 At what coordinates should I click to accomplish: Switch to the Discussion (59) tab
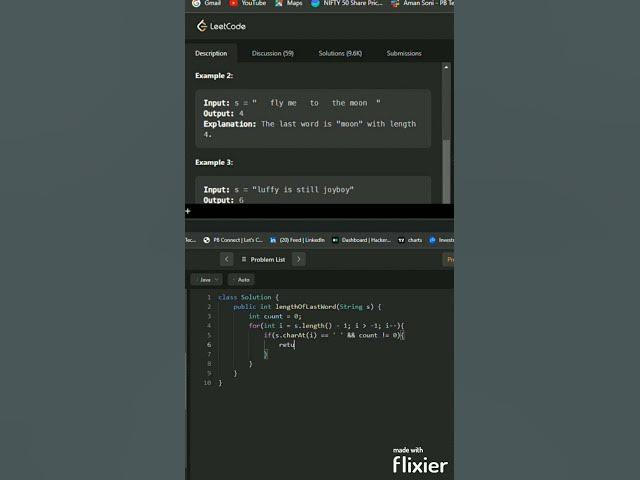(x=273, y=53)
